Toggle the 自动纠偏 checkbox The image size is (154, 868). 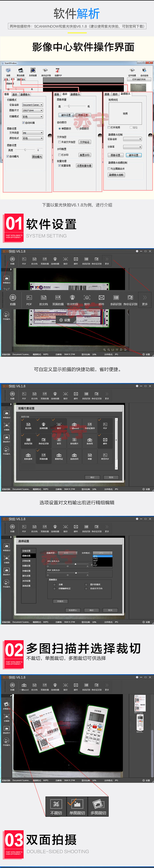[23, 123]
